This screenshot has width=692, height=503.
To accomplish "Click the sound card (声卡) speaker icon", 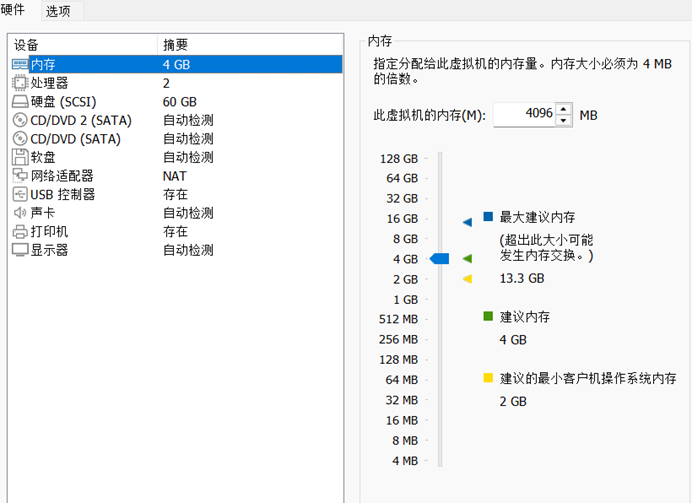I will click(20, 213).
